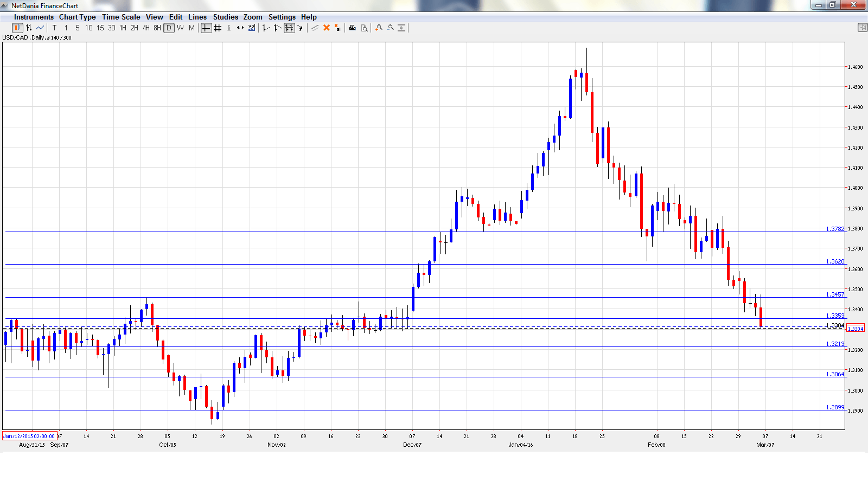Viewport: 868px width, 488px height.
Task: Open the print preview icon
Action: (364, 28)
